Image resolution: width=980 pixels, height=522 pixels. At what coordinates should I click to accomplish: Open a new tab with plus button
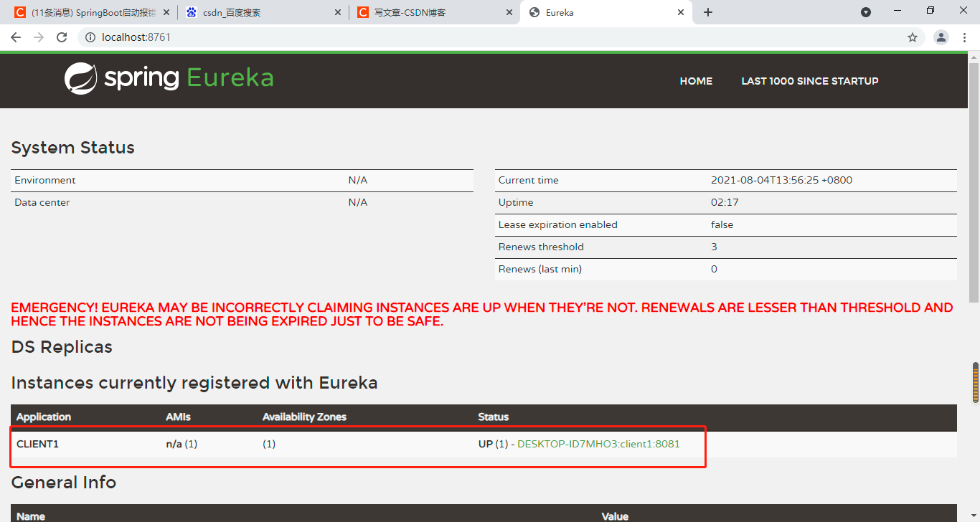pyautogui.click(x=708, y=12)
